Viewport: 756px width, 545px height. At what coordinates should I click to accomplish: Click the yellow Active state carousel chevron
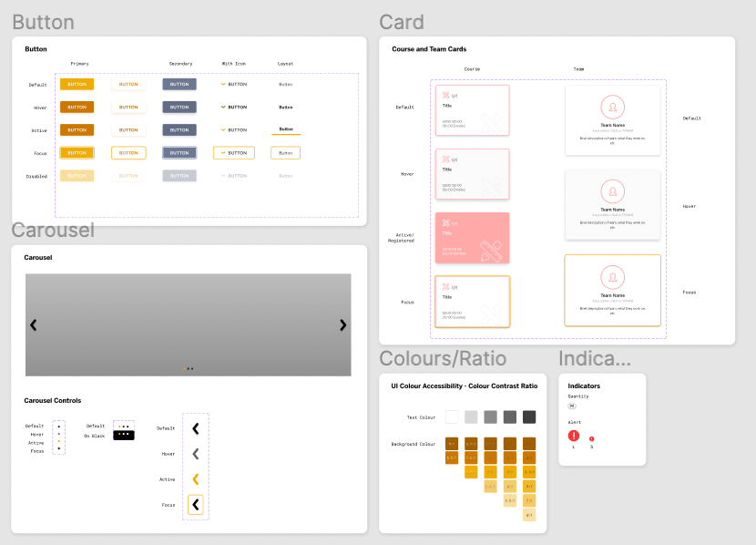click(x=195, y=478)
